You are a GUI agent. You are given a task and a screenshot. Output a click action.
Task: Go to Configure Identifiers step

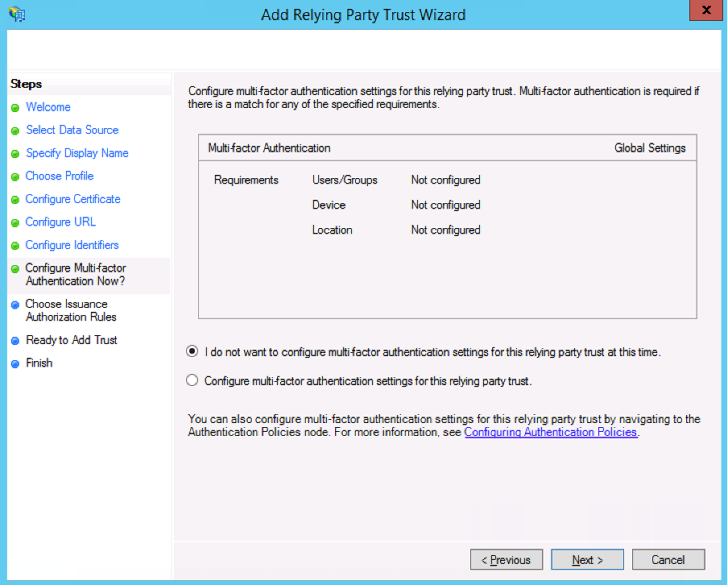click(72, 245)
